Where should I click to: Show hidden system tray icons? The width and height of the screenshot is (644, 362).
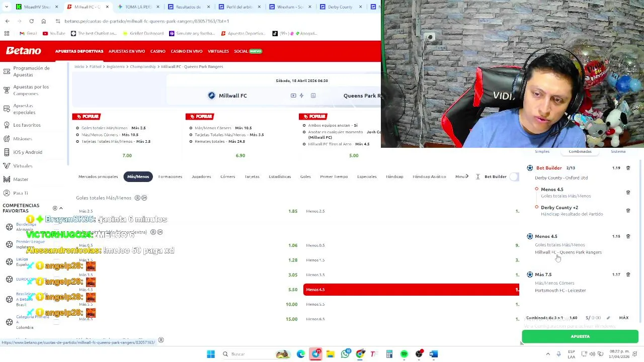548,354
